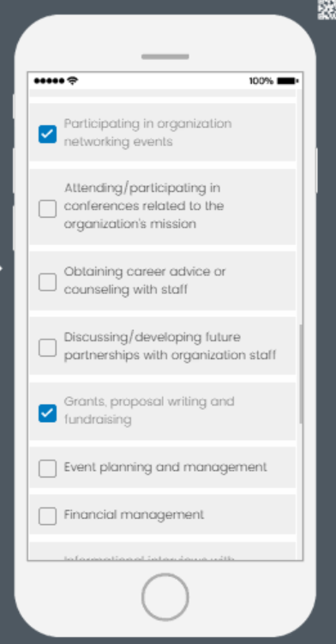The width and height of the screenshot is (336, 644).
Task: Check the Event planning and management box
Action: (x=48, y=468)
